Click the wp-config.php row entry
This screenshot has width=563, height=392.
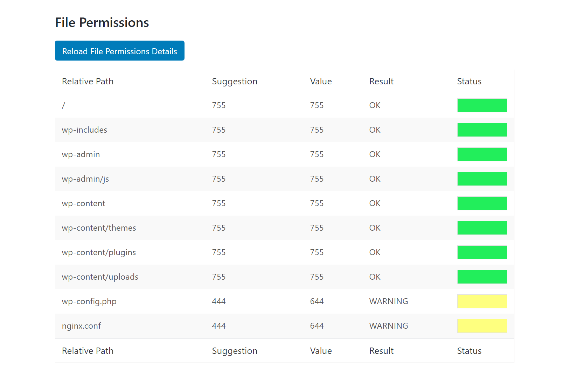point(89,301)
